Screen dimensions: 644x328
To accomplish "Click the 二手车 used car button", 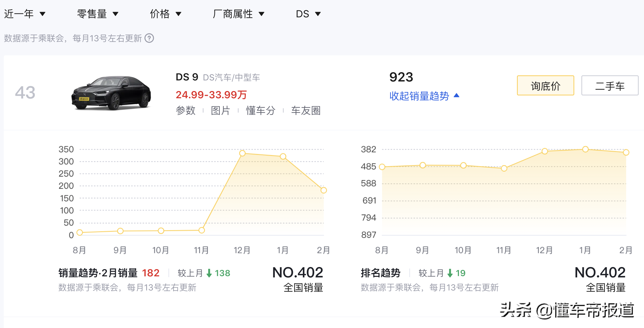I will click(x=610, y=85).
